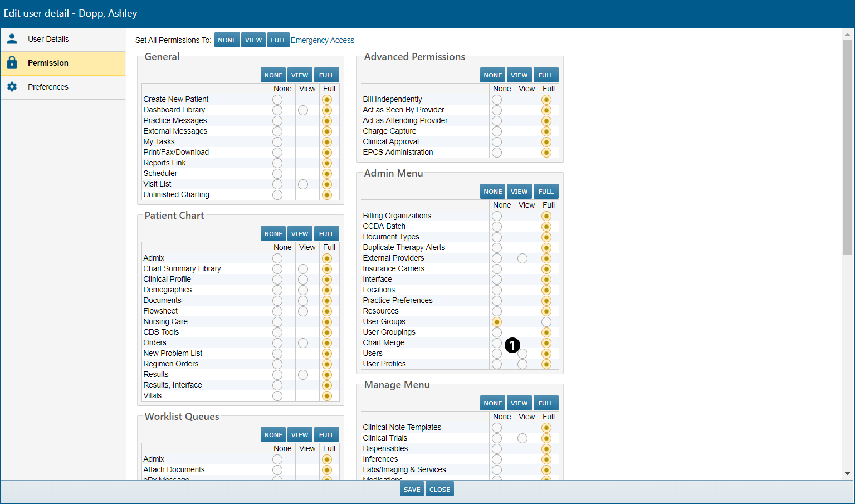
Task: Close the edit user dialog
Action: click(x=439, y=490)
